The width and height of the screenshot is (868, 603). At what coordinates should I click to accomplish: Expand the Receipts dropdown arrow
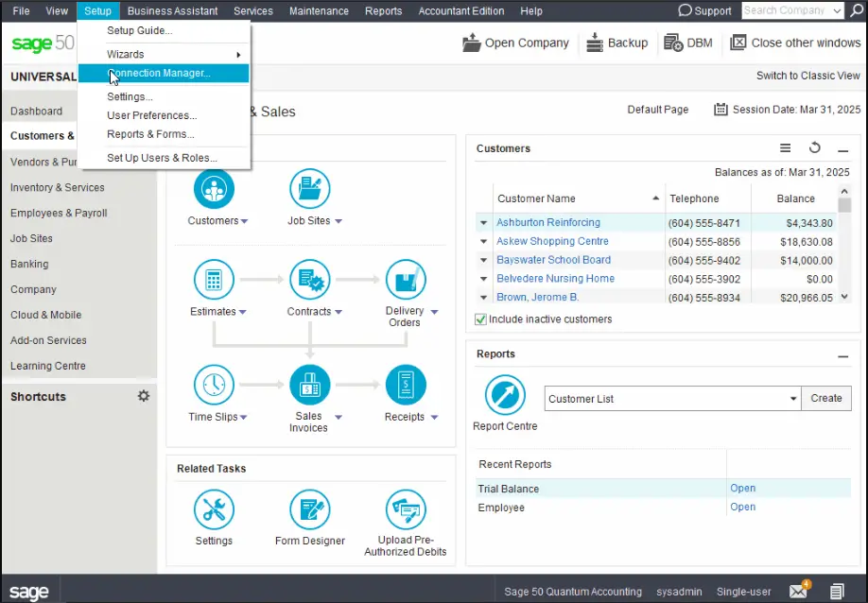click(435, 417)
